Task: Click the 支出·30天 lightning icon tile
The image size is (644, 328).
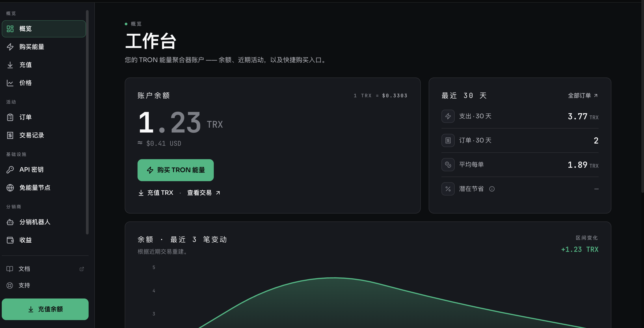Action: click(x=448, y=116)
